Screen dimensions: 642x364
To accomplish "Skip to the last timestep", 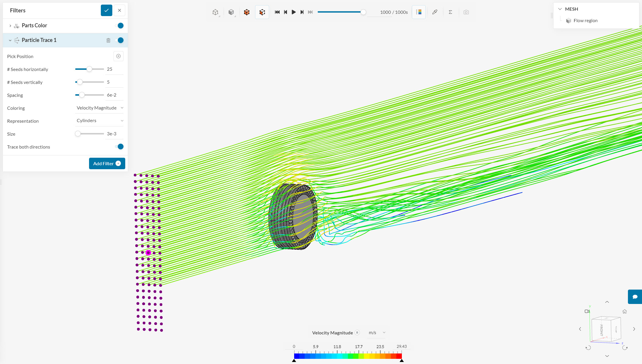I will click(x=310, y=12).
